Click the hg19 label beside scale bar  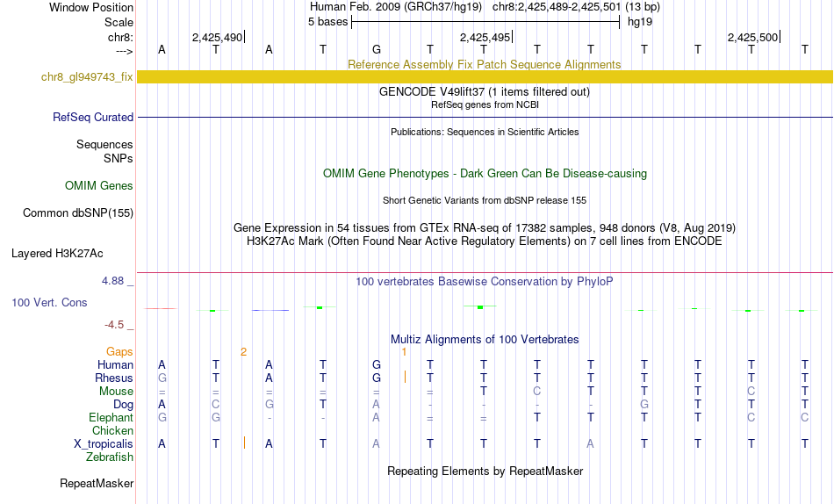[x=640, y=22]
